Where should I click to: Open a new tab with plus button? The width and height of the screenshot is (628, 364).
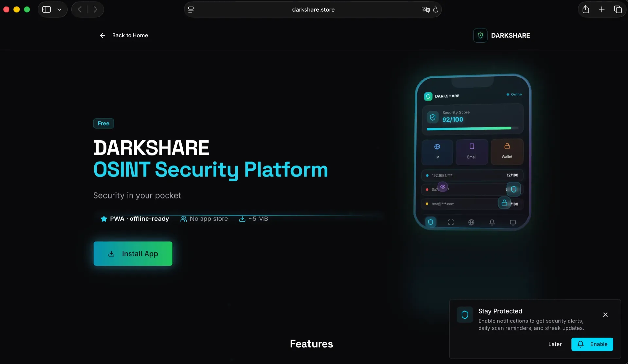tap(602, 9)
